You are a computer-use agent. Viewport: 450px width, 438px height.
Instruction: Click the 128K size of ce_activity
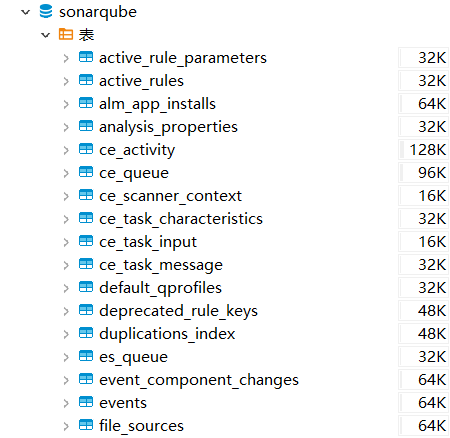pos(428,150)
